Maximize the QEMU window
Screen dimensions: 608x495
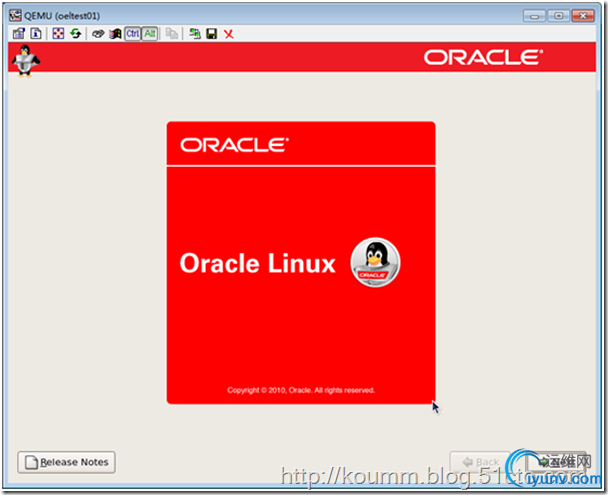click(559, 16)
